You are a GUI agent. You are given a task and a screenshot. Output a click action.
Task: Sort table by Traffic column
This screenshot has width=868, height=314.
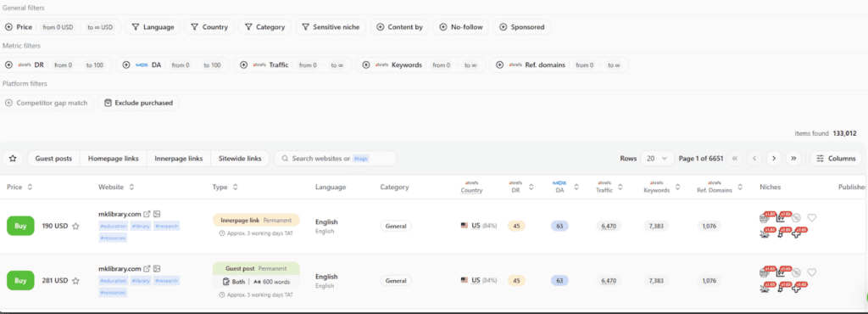[620, 188]
